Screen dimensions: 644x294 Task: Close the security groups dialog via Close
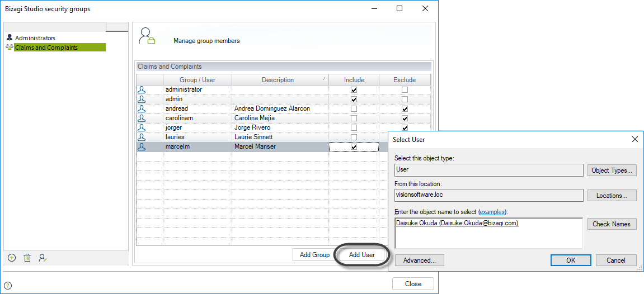(x=413, y=284)
